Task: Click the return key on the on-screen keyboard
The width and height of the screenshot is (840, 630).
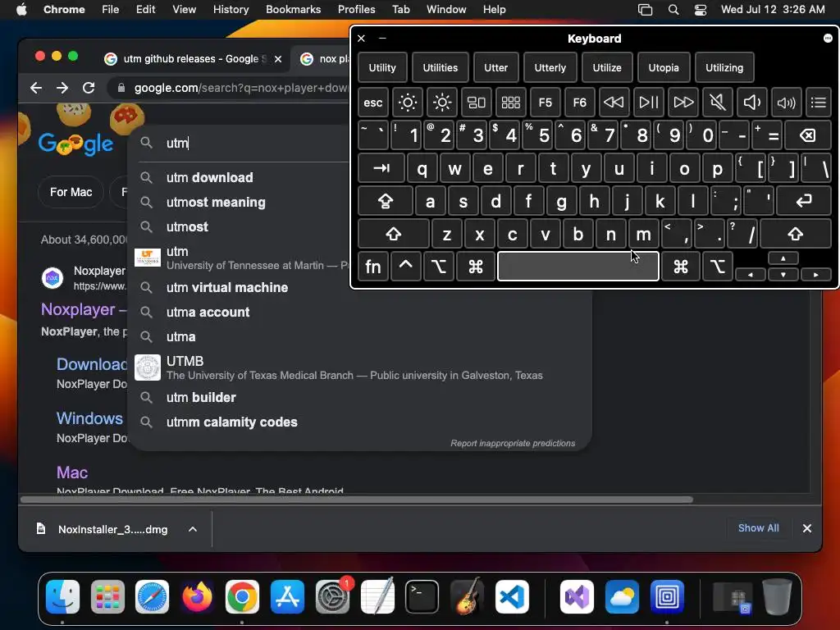Action: [804, 202]
